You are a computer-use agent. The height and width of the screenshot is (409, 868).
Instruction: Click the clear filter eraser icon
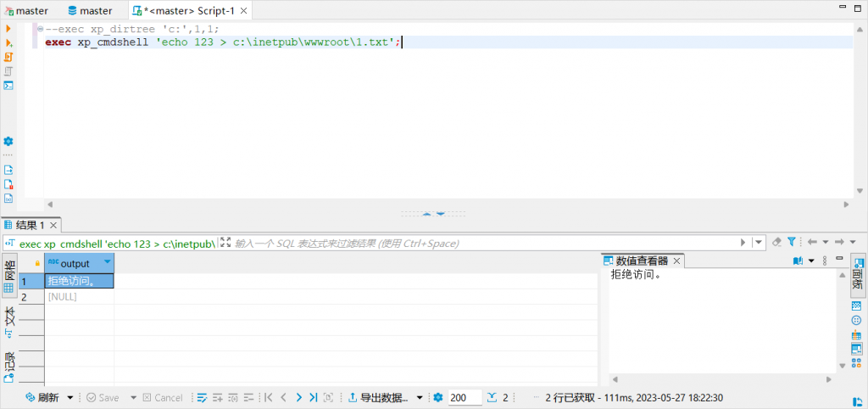point(776,242)
